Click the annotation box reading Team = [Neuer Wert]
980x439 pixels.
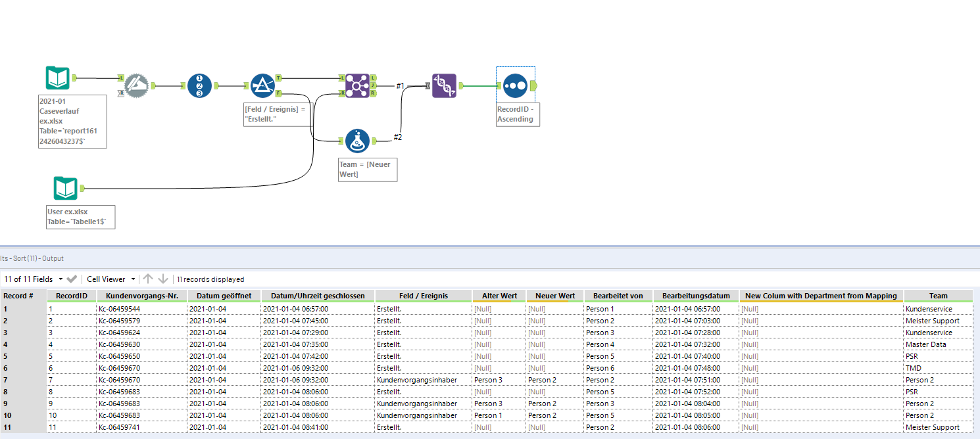367,170
